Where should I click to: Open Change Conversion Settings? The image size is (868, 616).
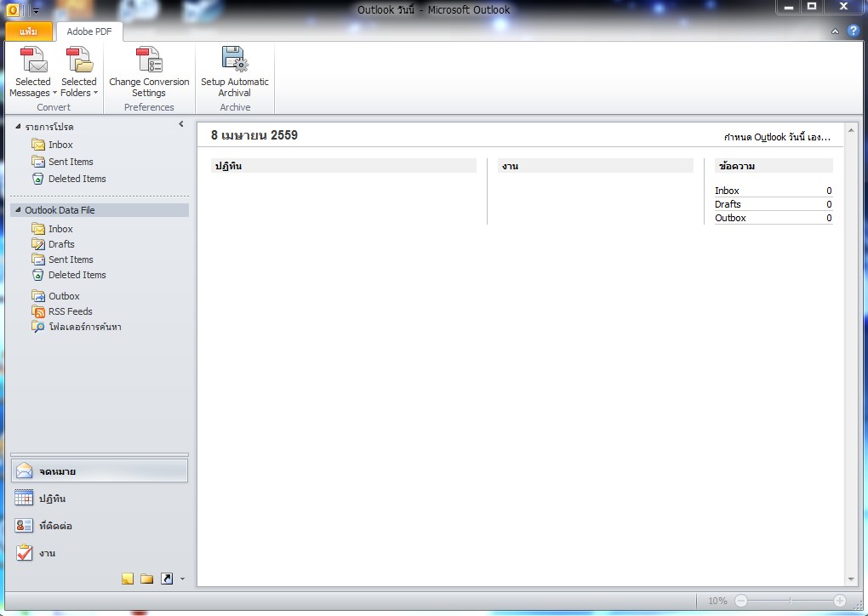(x=149, y=72)
